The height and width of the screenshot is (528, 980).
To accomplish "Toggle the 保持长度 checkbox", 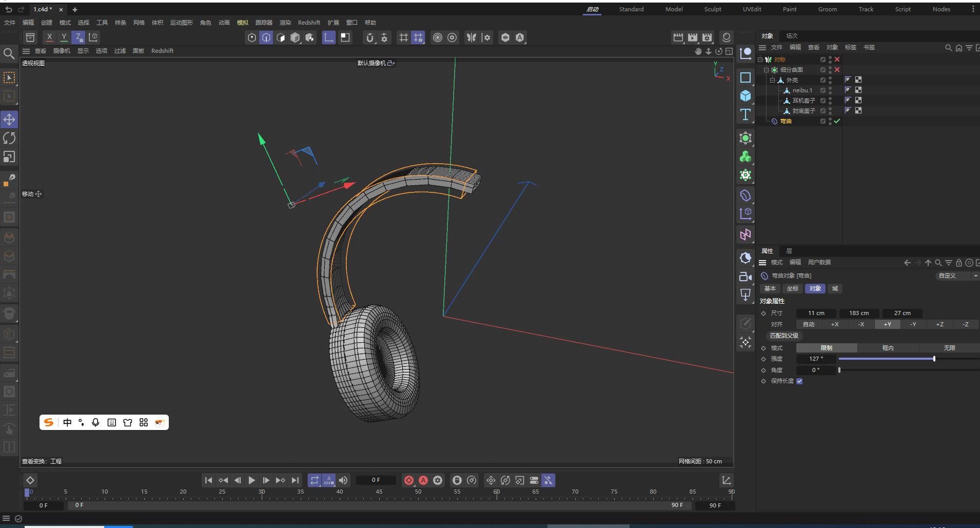I will [x=799, y=381].
